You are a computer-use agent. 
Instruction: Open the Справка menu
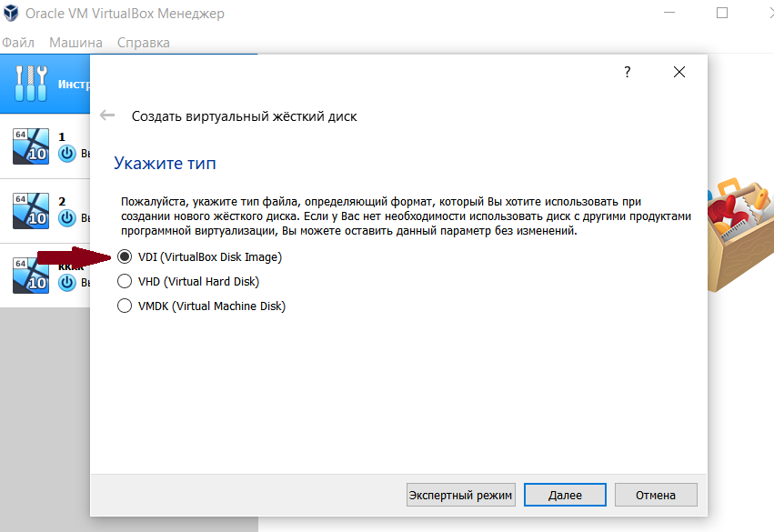coord(144,43)
